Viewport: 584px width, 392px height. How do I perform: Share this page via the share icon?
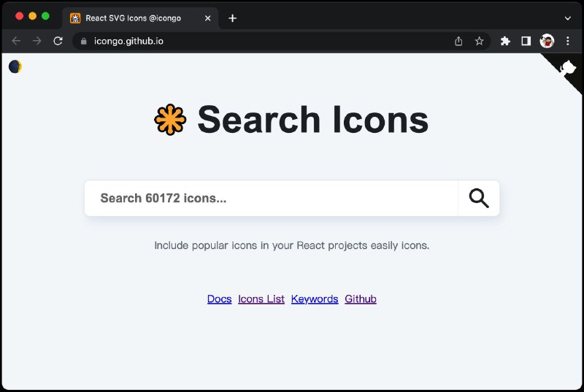point(458,41)
